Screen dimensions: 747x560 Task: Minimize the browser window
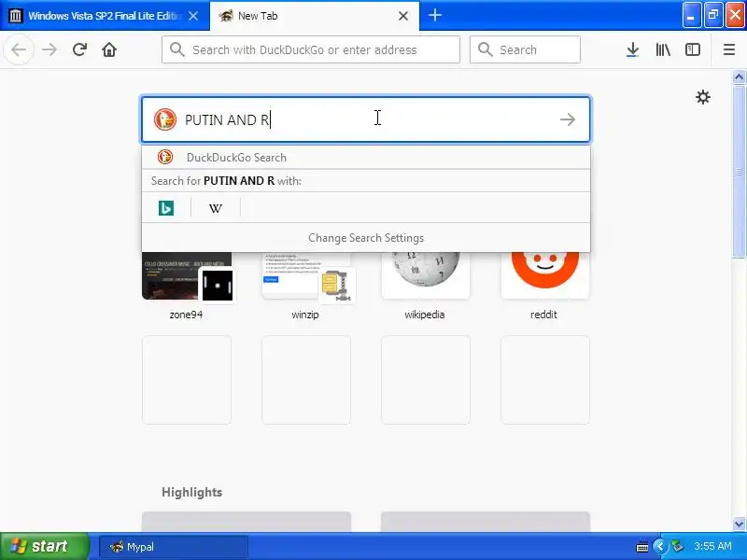pos(691,15)
